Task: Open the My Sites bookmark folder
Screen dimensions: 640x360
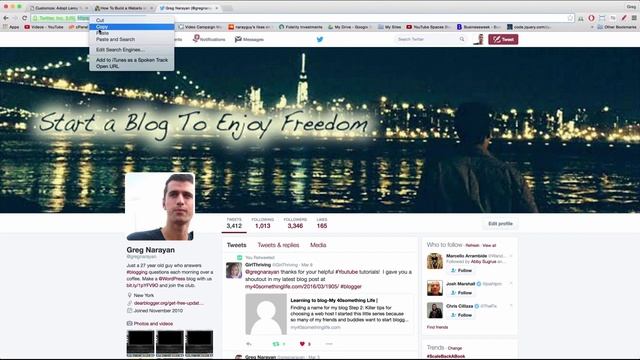Action: pos(390,27)
